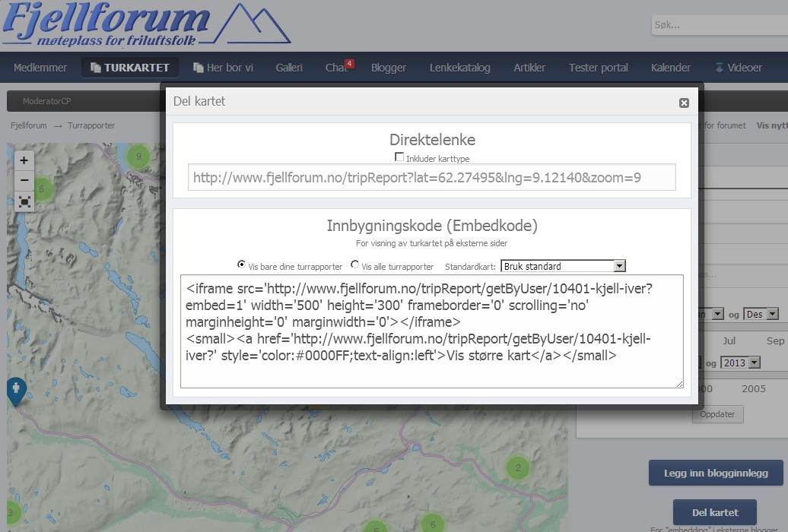Click the Del kartet button
The image size is (788, 532).
tap(714, 512)
